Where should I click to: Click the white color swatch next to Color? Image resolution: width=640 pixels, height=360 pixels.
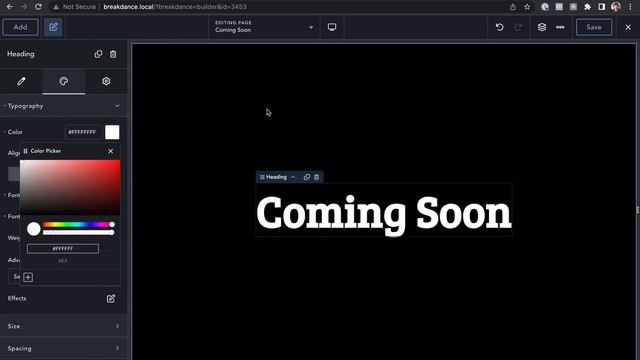pyautogui.click(x=112, y=132)
